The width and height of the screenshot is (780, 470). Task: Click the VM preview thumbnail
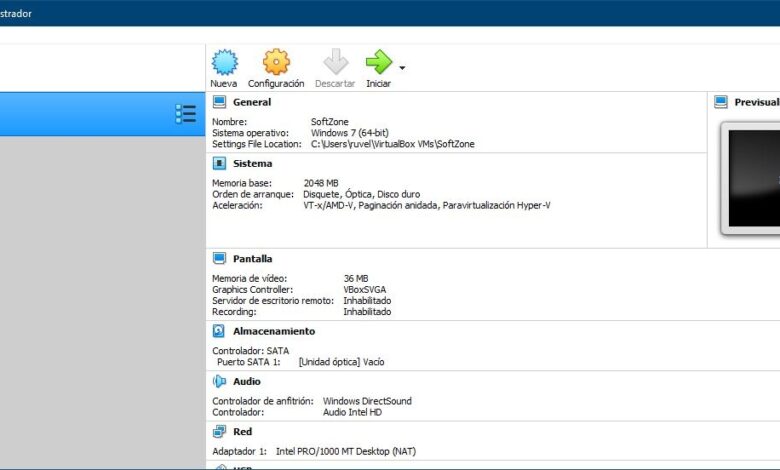(751, 179)
